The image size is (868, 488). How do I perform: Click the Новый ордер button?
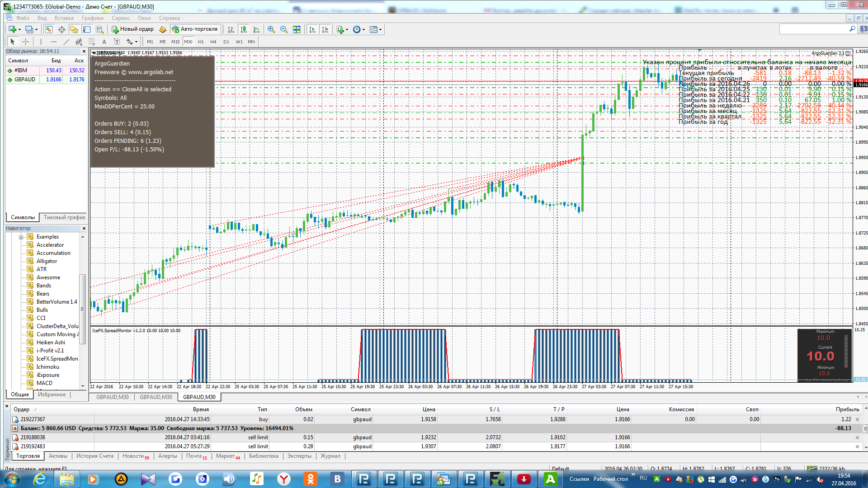[x=133, y=29]
